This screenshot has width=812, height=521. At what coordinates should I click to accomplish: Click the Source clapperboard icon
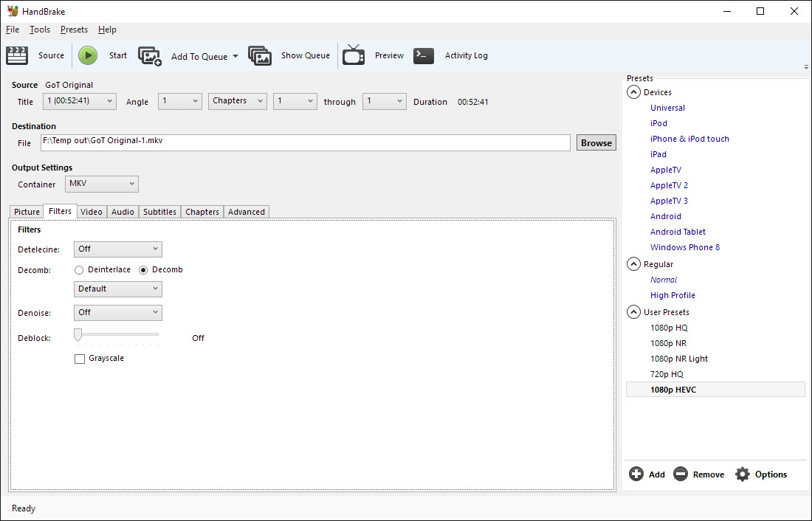click(17, 55)
